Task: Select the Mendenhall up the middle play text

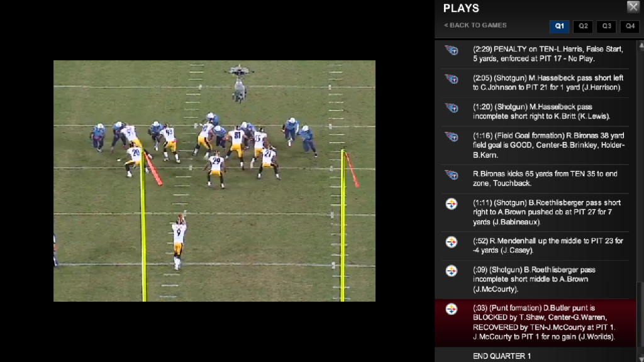Action: tap(548, 246)
